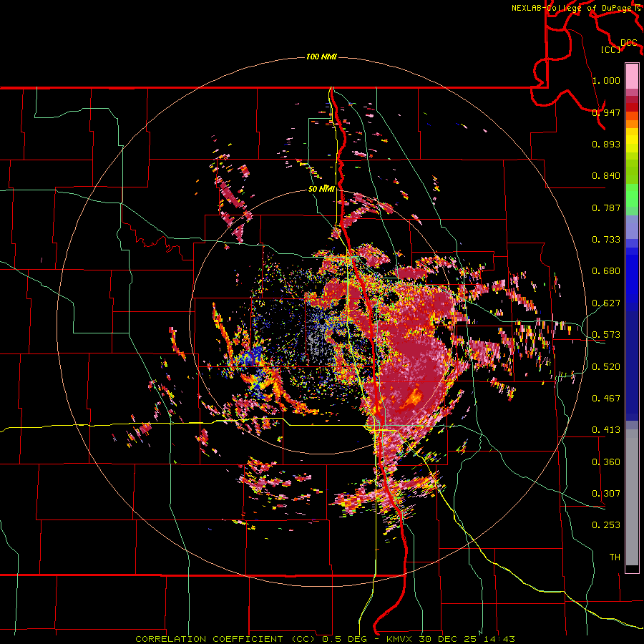Click the 0.787 scale value
Image resolution: width=644 pixels, height=644 pixels.
tap(606, 208)
